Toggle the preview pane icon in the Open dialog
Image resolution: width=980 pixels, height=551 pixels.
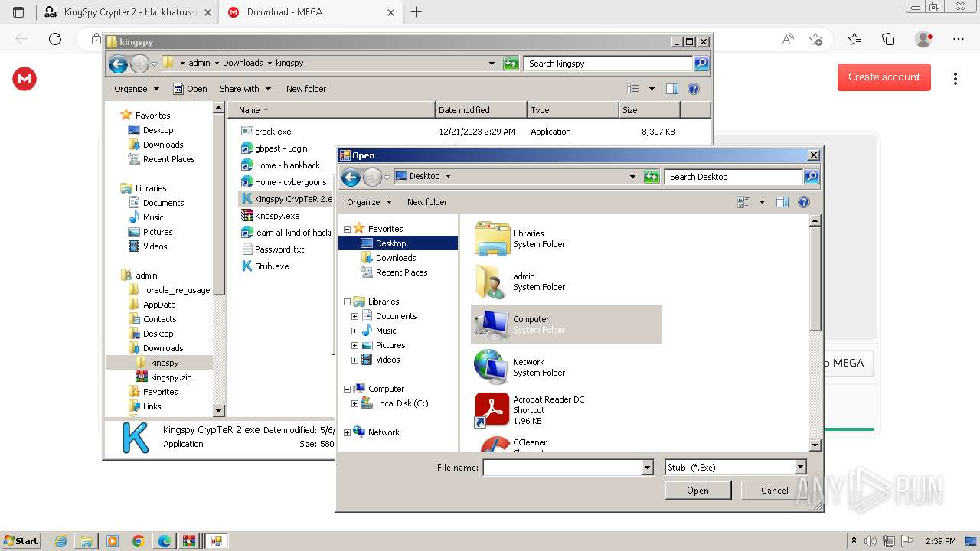coord(782,202)
